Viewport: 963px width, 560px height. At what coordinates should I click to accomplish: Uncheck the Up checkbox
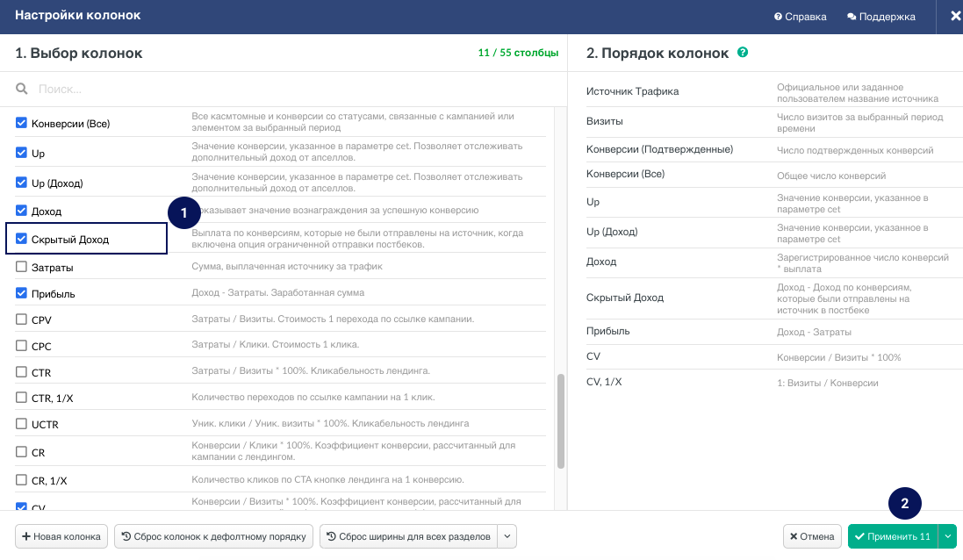pos(21,152)
